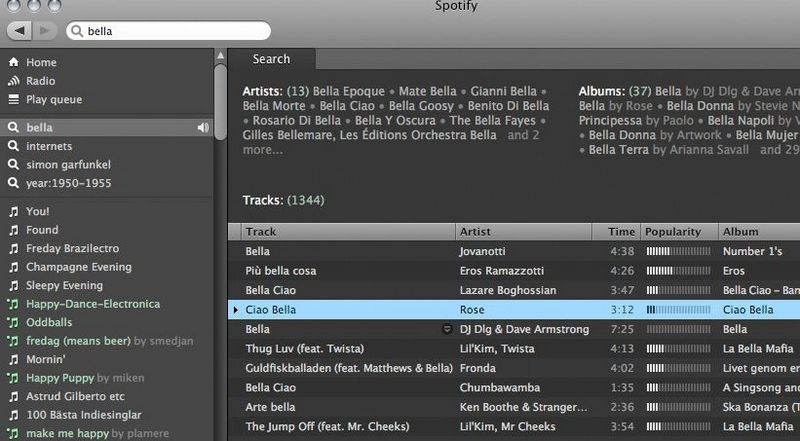Click the sidebar scrollbar thumb
Viewport: 800px width, 441px height.
pos(220,101)
